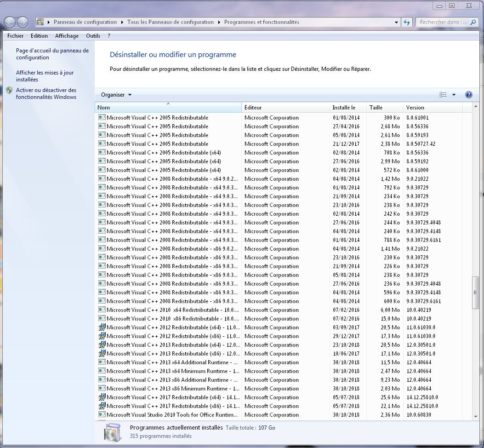The height and width of the screenshot is (448, 484).
Task: Click icon of Visual Studio 2010 Tools for Office
Action: (x=102, y=415)
